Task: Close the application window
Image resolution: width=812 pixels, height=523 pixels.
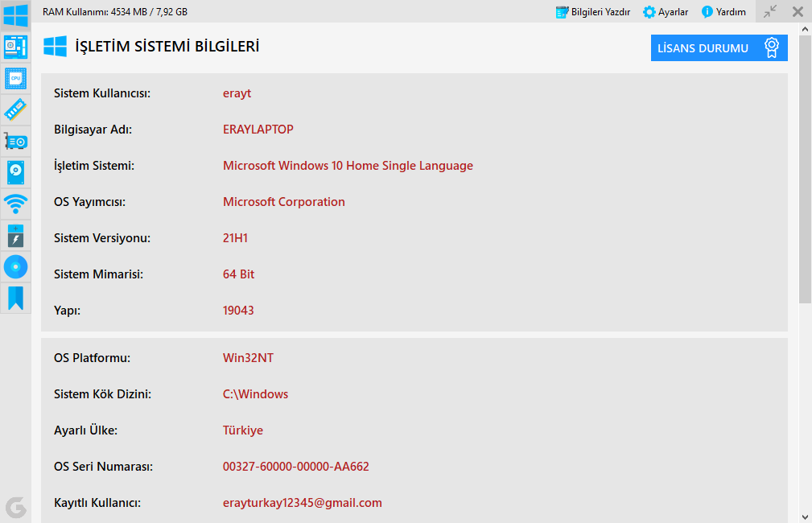Action: click(x=798, y=11)
